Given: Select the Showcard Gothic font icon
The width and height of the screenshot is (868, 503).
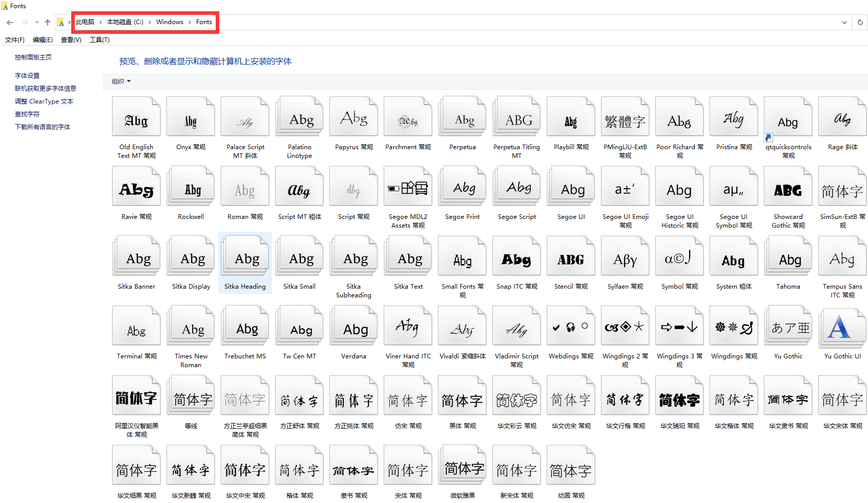Looking at the screenshot, I should coord(788,186).
